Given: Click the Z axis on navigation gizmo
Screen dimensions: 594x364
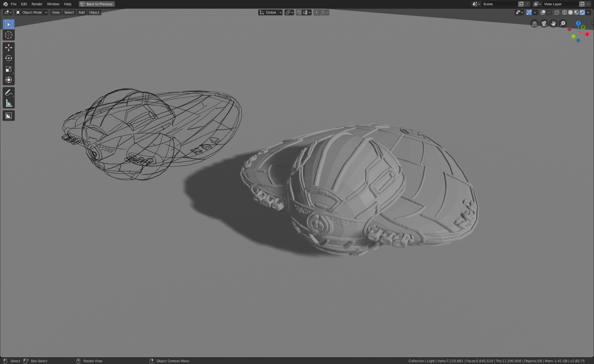Looking at the screenshot, I should coord(578,23).
